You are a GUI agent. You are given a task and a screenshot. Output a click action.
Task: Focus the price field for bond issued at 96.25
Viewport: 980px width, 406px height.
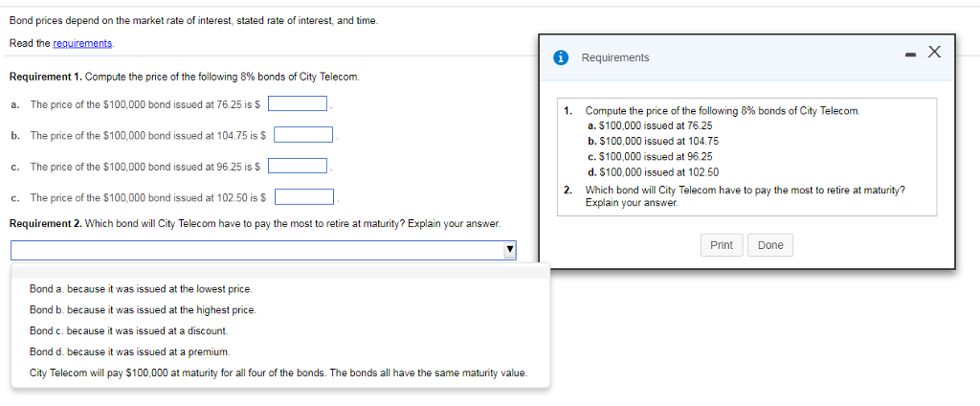point(298,166)
